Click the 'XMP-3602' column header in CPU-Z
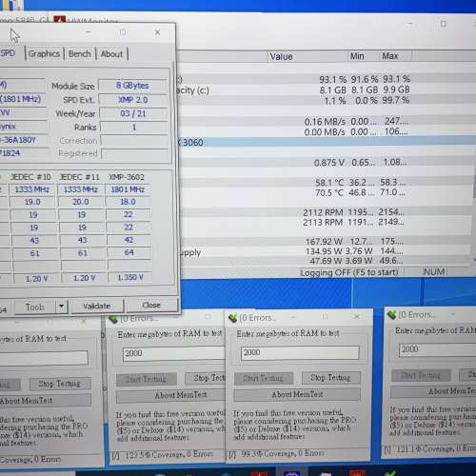Viewport: 476px width, 476px height. point(127,177)
